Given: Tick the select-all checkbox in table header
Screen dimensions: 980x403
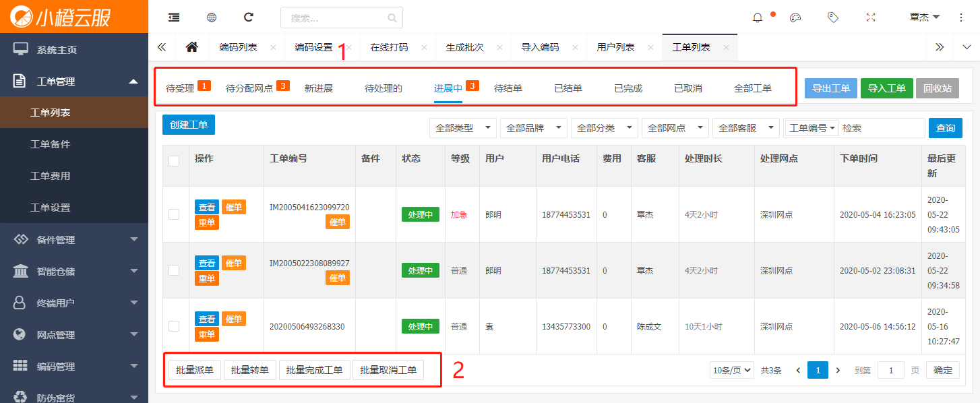Looking at the screenshot, I should pos(174,161).
